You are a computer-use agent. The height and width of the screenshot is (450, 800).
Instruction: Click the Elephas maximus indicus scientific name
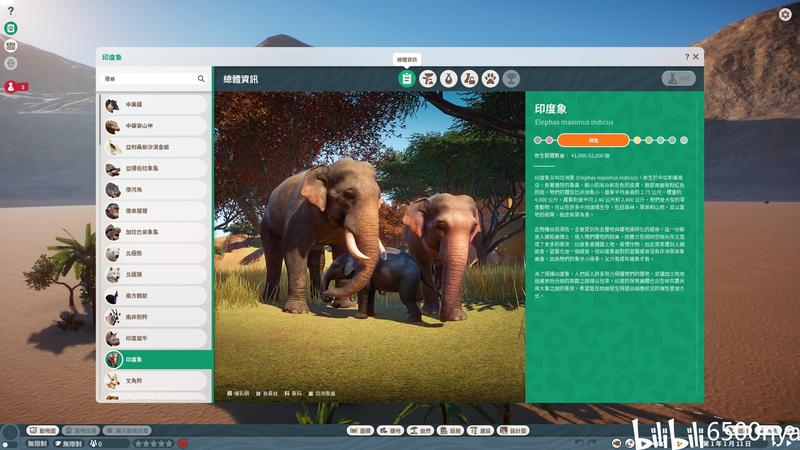(x=574, y=122)
